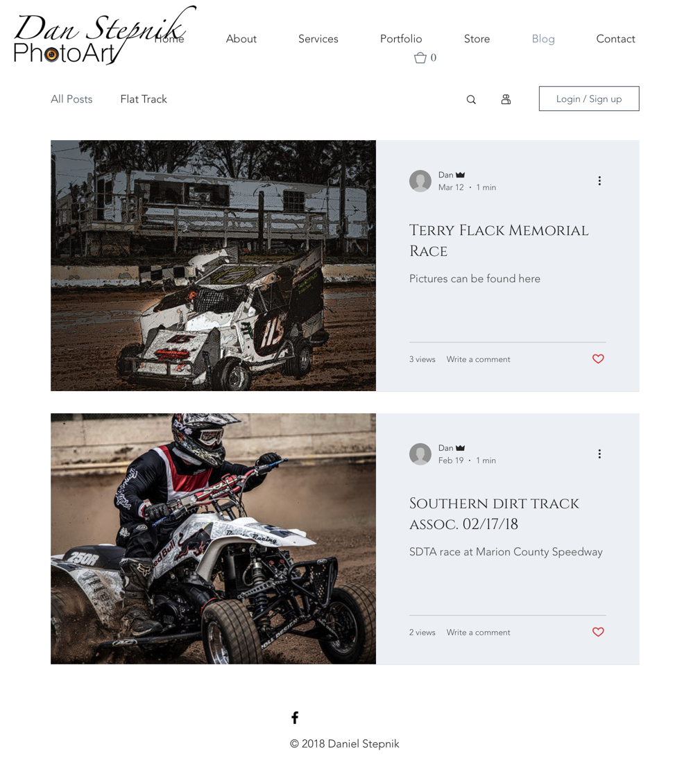This screenshot has width=700, height=767.
Task: Click Dan's avatar on the Feb 19 post
Action: (420, 454)
